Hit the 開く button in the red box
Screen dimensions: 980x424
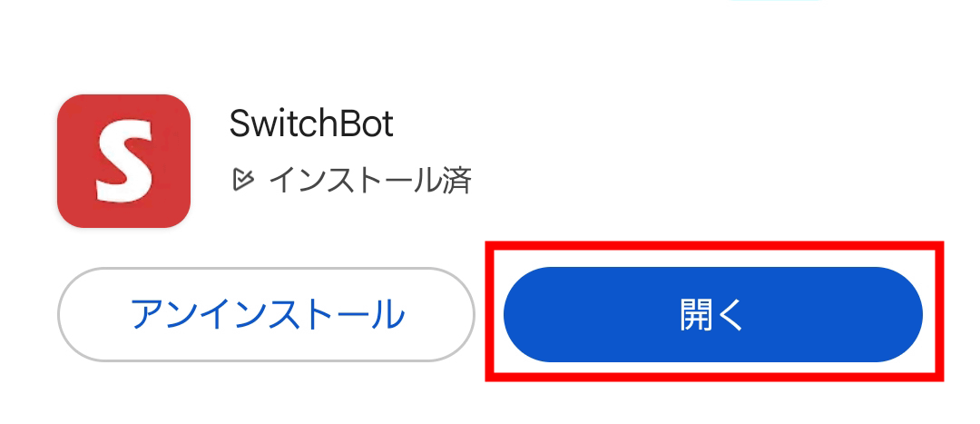[712, 314]
